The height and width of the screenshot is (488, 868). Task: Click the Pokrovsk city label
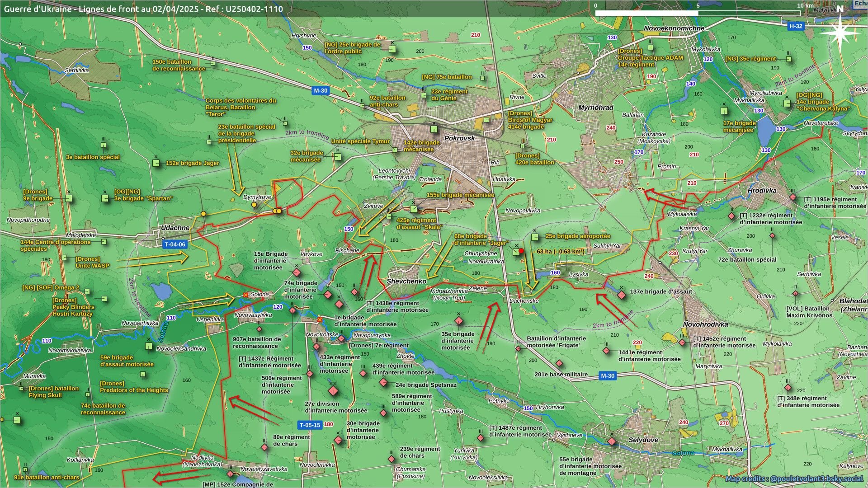[459, 138]
